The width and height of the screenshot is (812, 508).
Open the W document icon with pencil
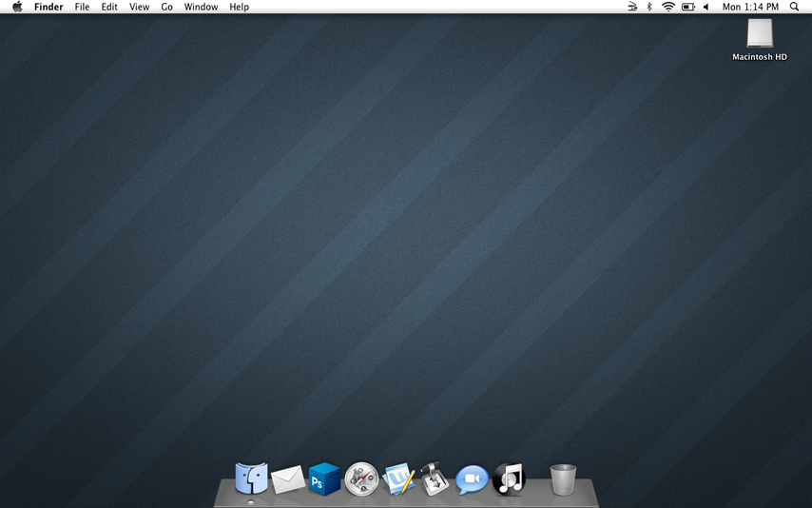click(x=398, y=479)
